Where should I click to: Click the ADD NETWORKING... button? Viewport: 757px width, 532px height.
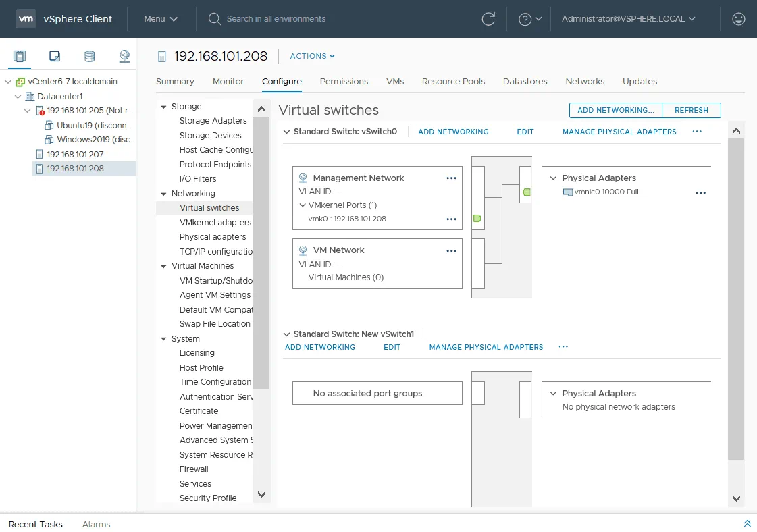615,110
